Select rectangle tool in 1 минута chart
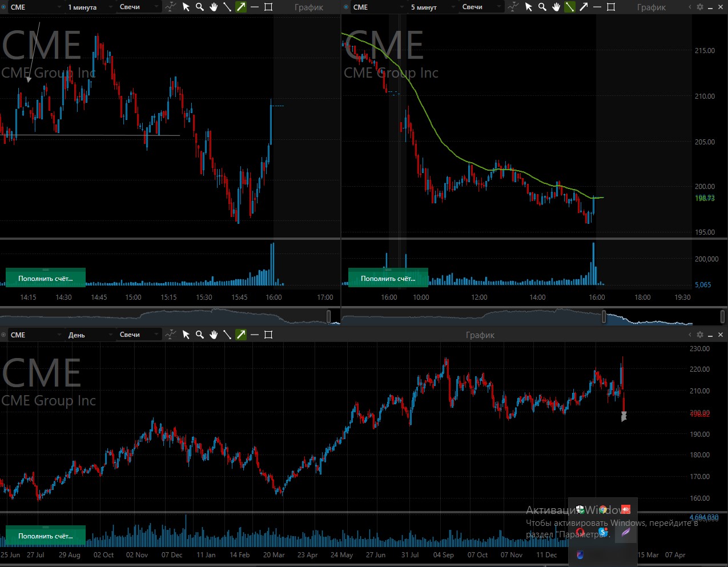Screen dimensions: 728x567 pyautogui.click(x=268, y=7)
